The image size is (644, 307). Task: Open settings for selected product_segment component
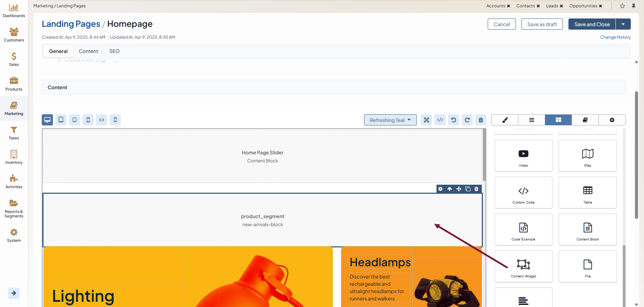440,189
